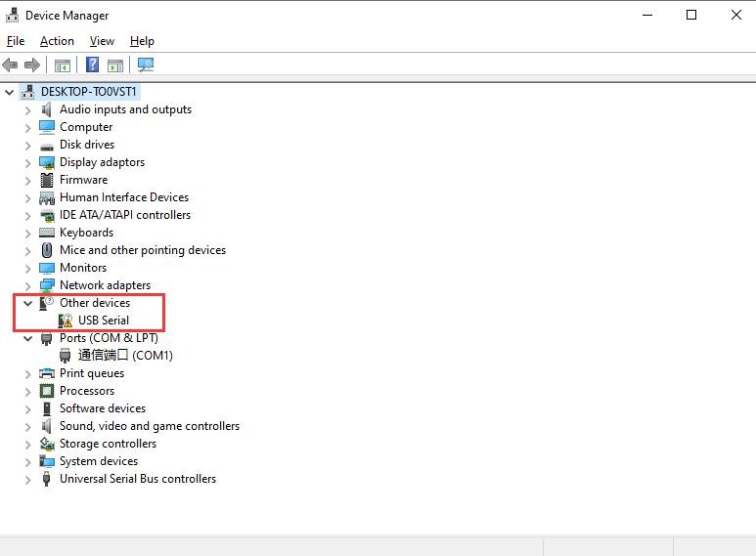Click the Print queues printer icon
The height and width of the screenshot is (556, 756).
[x=47, y=373]
